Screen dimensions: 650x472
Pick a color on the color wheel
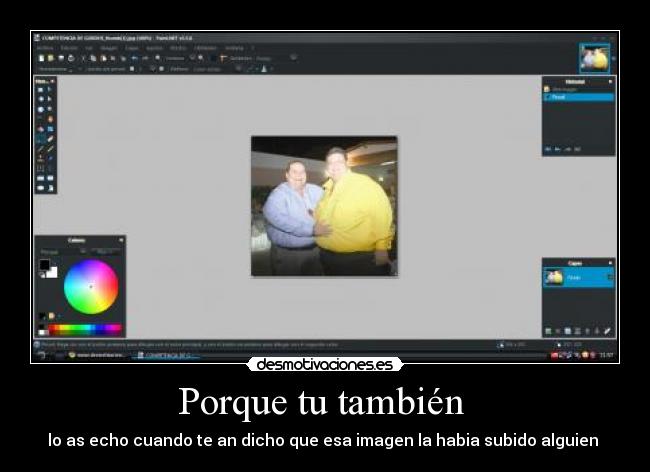tap(91, 286)
